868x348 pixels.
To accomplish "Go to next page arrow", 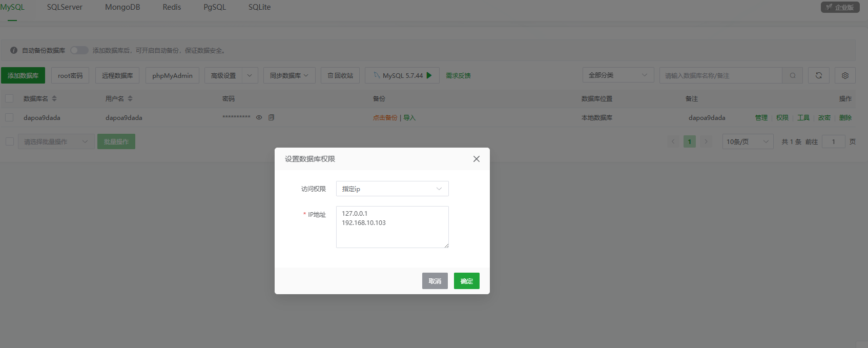I will (706, 141).
